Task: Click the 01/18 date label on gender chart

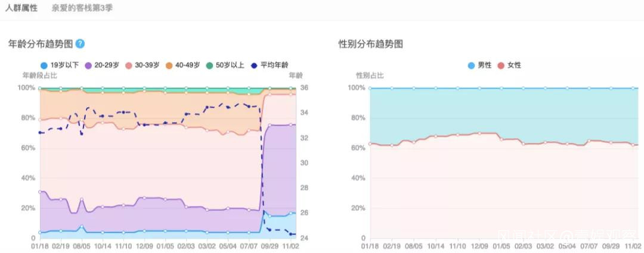Action: point(370,246)
